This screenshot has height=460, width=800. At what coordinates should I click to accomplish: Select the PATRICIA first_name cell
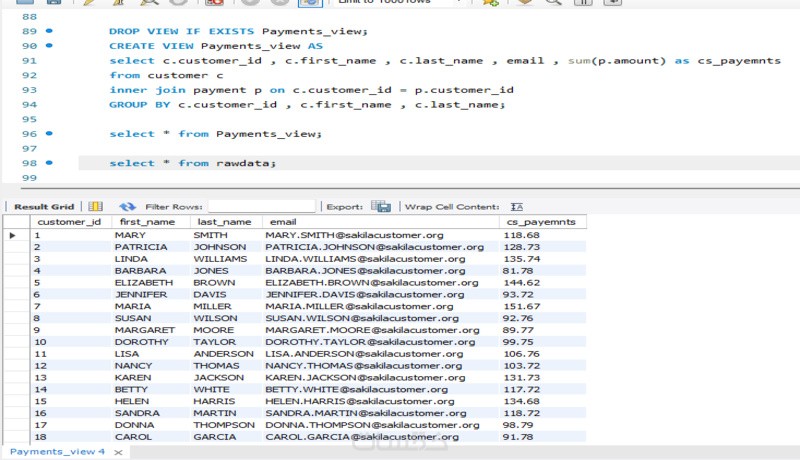[151, 247]
